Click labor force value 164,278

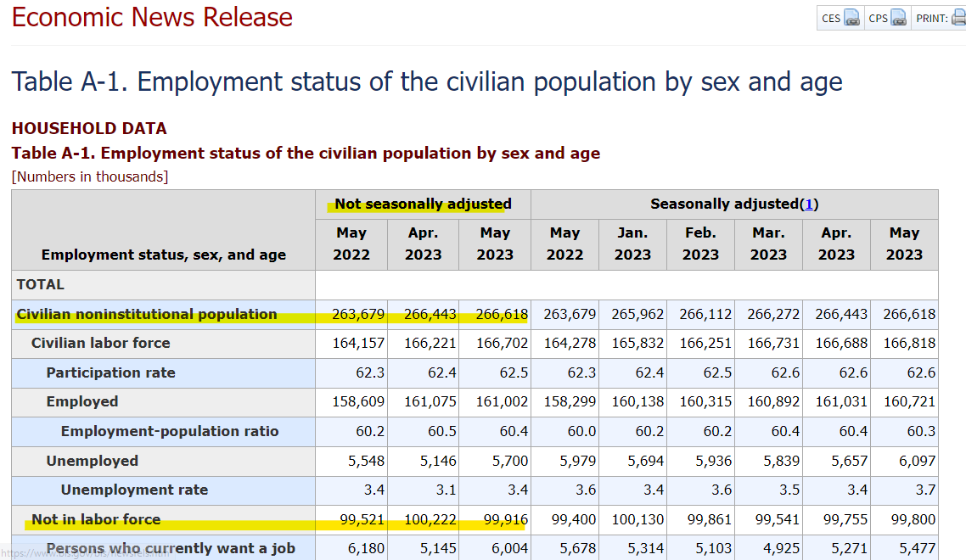(570, 343)
